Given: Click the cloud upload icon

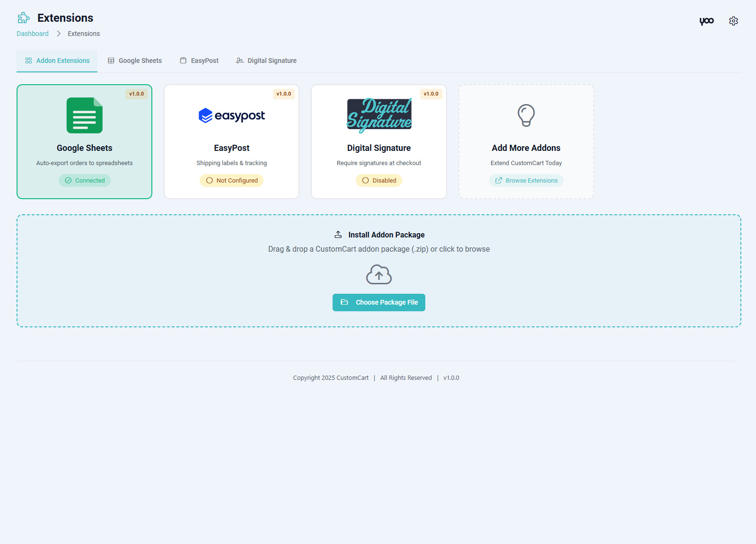Looking at the screenshot, I should coord(379,274).
